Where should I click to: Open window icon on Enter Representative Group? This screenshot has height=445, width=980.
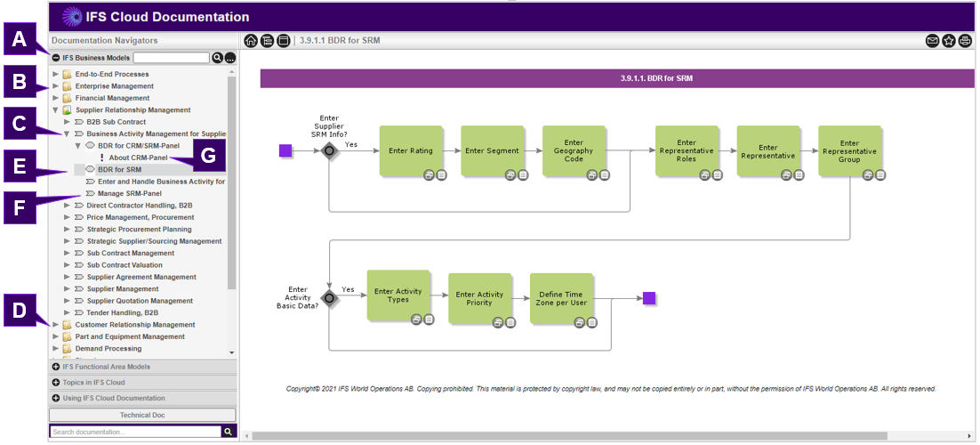(x=867, y=175)
